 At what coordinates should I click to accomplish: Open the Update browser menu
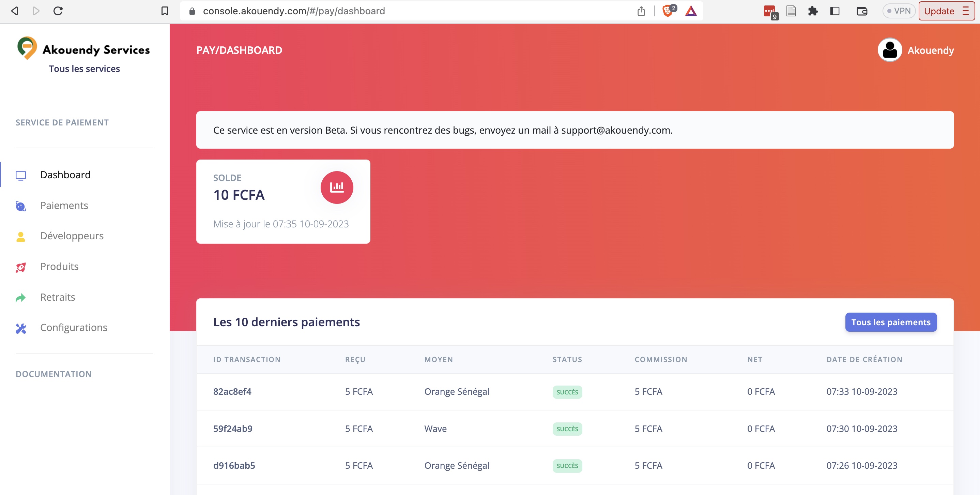[x=946, y=11]
